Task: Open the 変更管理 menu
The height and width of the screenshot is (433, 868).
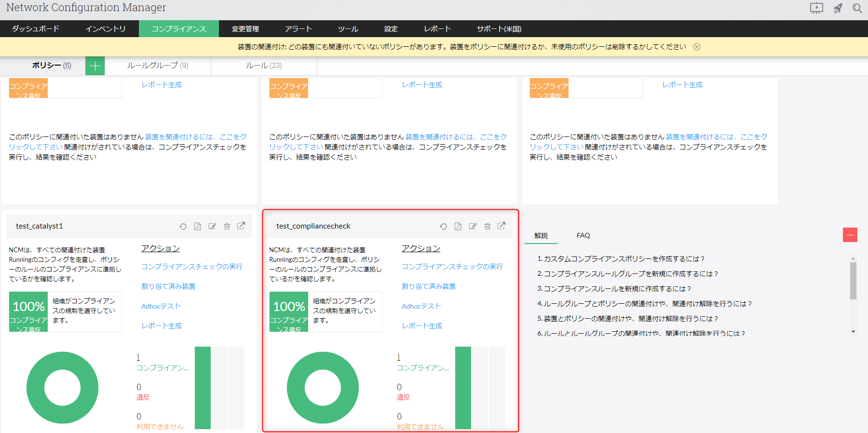Action: [245, 29]
